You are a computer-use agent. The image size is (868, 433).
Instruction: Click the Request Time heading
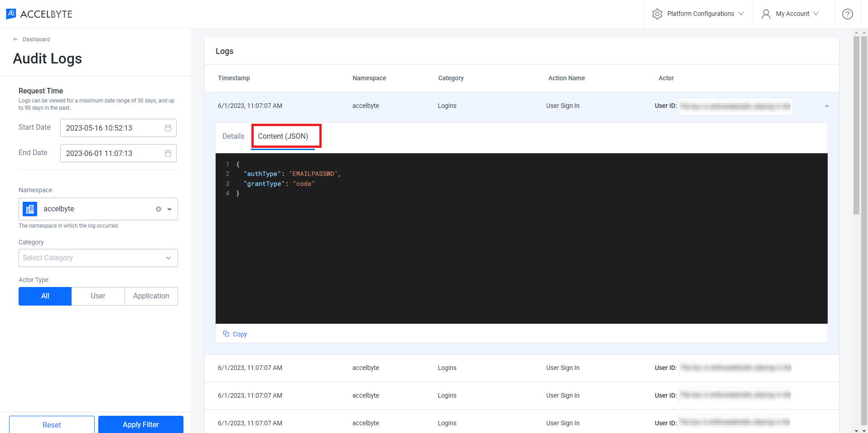coord(41,91)
